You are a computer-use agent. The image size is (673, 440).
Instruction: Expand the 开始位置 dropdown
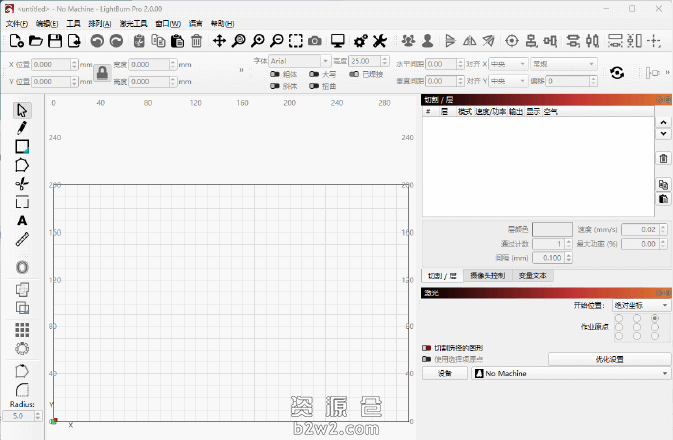[x=640, y=305]
